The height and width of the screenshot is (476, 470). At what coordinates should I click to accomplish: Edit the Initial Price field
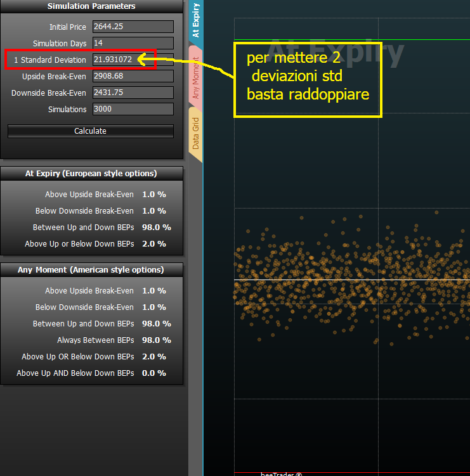[133, 27]
